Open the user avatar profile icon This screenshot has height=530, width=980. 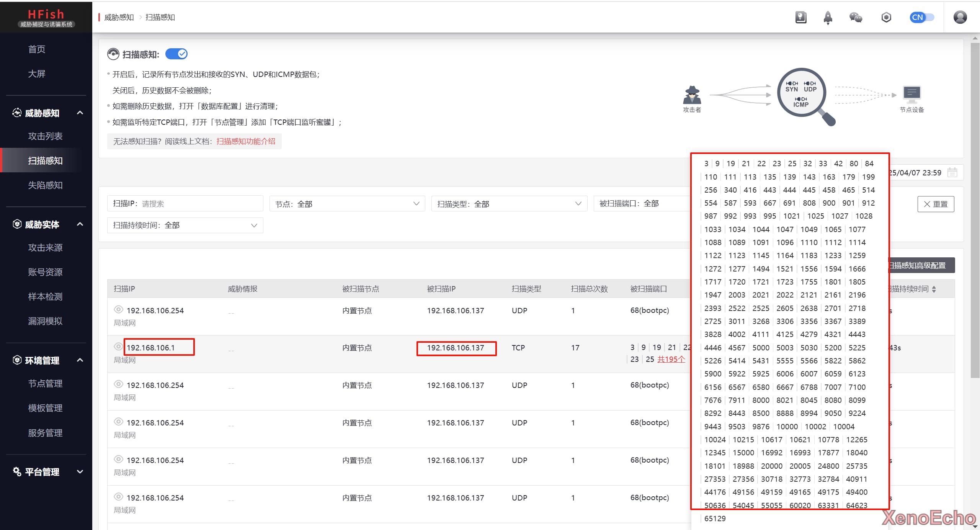tap(960, 17)
